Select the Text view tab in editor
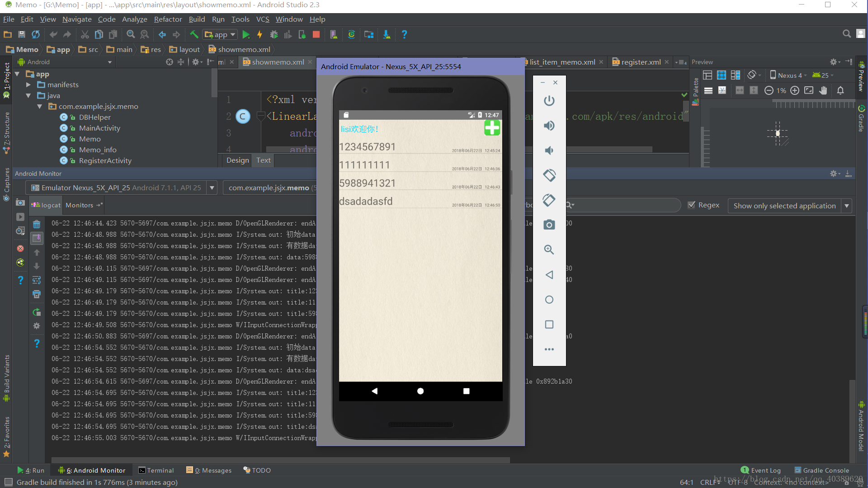 pos(264,160)
